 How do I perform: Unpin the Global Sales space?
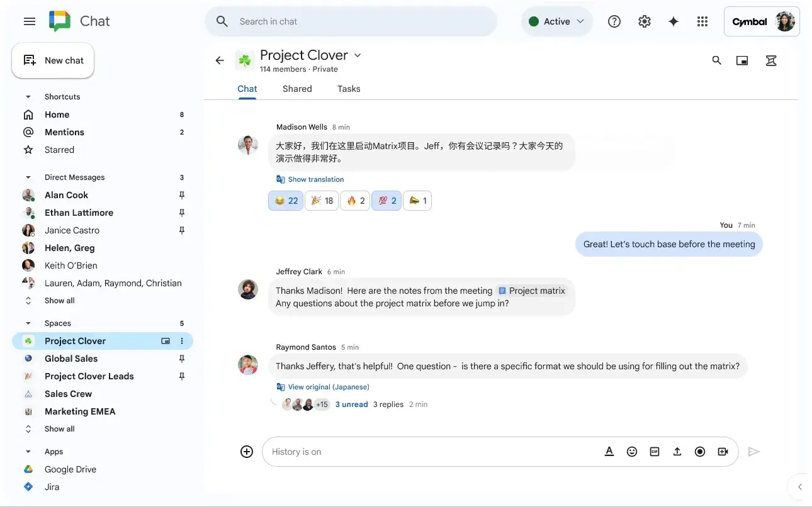pyautogui.click(x=182, y=359)
